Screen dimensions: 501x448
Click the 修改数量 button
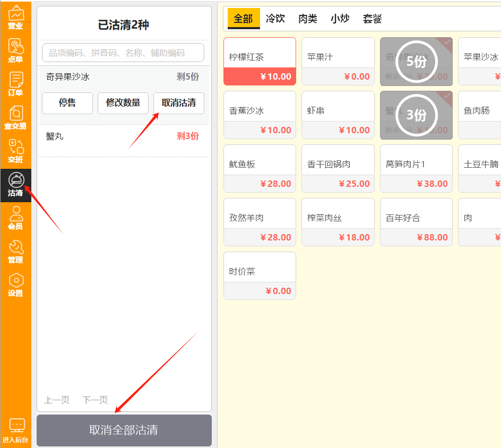click(123, 103)
